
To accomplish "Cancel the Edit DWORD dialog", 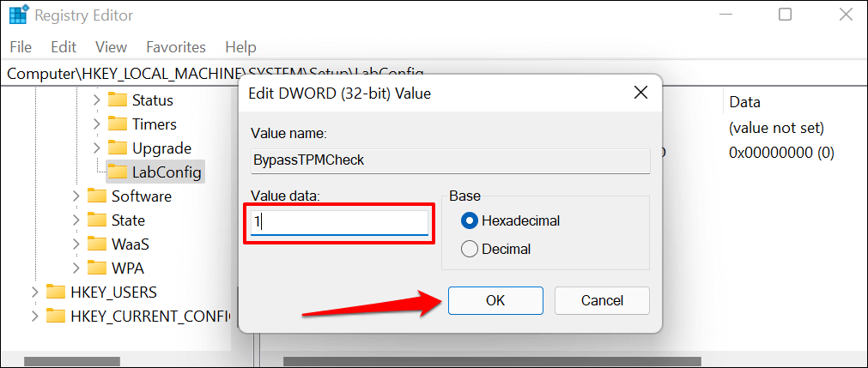I will tap(602, 300).
